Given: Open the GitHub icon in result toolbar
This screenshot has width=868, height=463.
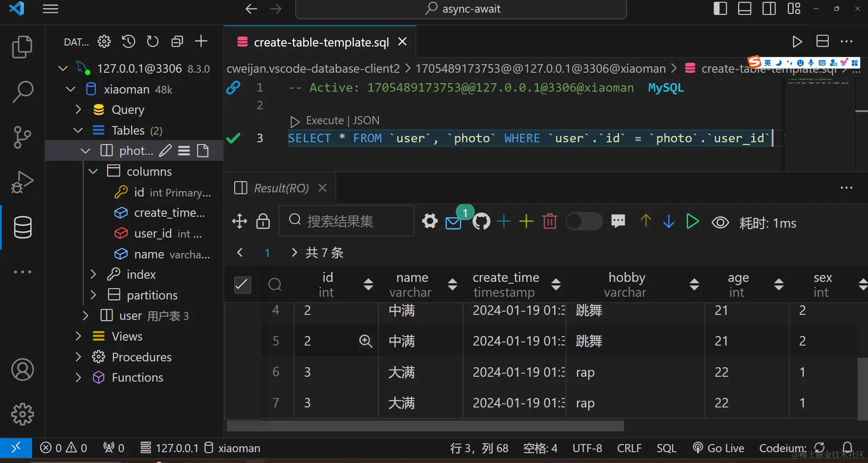Looking at the screenshot, I should coord(481,221).
